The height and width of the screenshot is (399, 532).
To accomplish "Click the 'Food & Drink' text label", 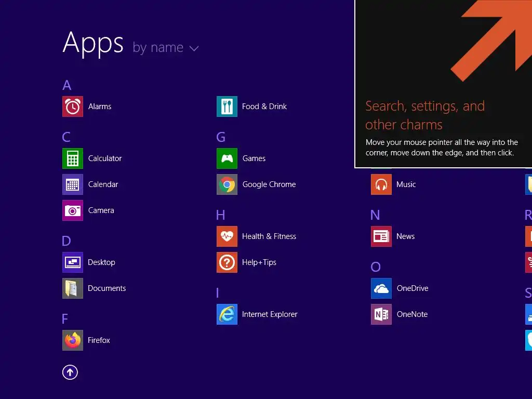I will (264, 107).
